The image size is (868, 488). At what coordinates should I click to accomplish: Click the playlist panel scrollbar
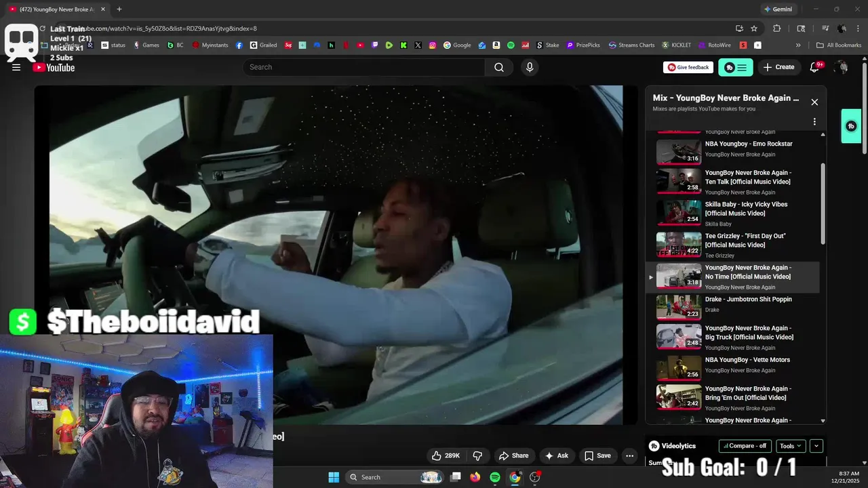[823, 203]
